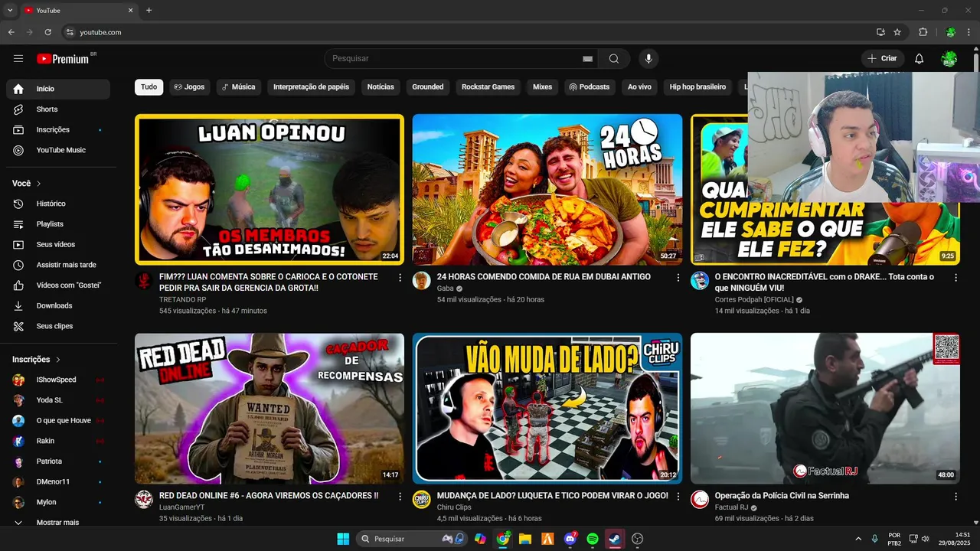Select the Música filter chip

click(x=238, y=87)
